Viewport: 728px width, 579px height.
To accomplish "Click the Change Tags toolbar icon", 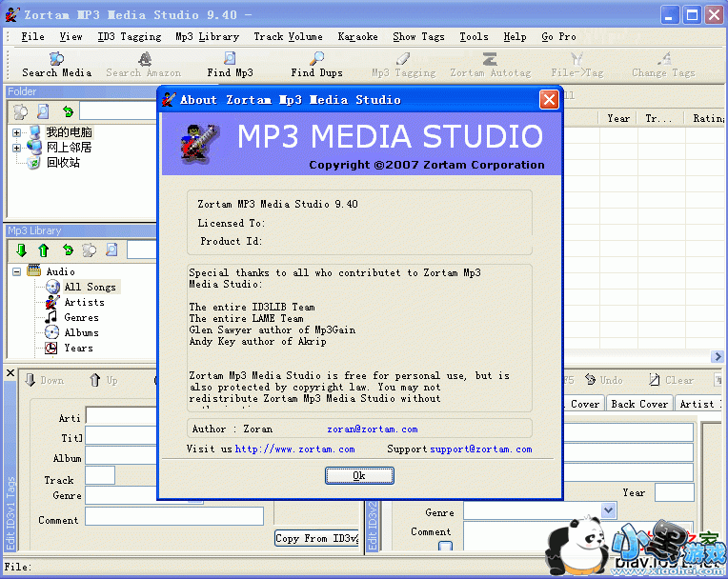I will (x=664, y=58).
